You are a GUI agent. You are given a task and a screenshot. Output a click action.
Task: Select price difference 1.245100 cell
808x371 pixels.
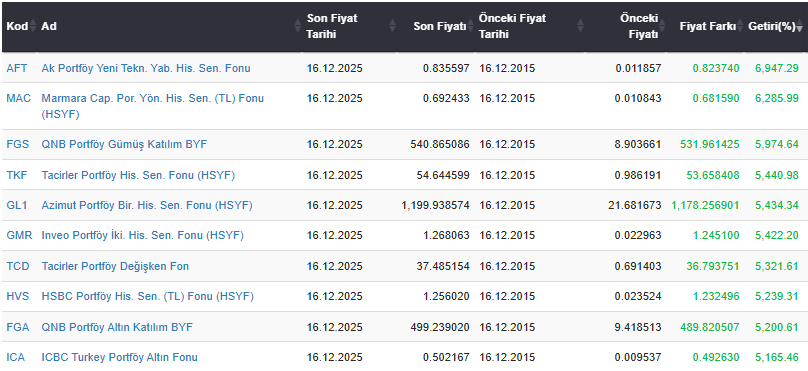point(716,235)
